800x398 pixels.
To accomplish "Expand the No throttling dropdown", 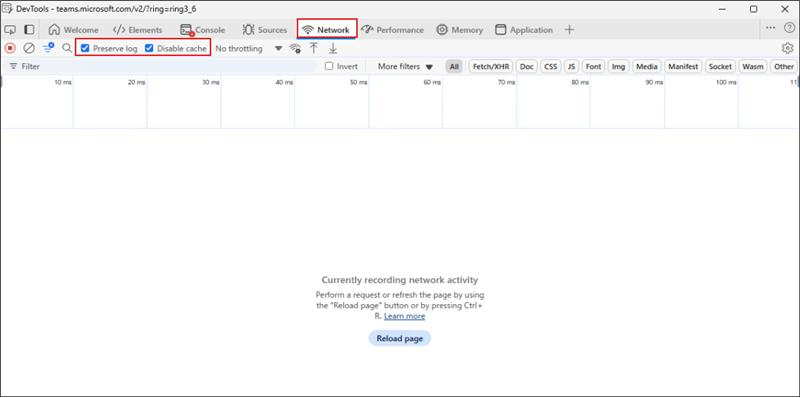I will (x=248, y=48).
